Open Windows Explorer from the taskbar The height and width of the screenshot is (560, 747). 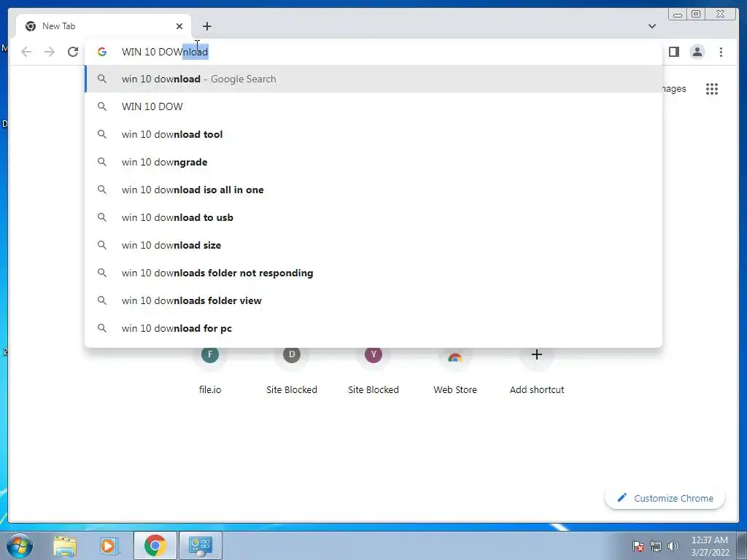pyautogui.click(x=65, y=545)
